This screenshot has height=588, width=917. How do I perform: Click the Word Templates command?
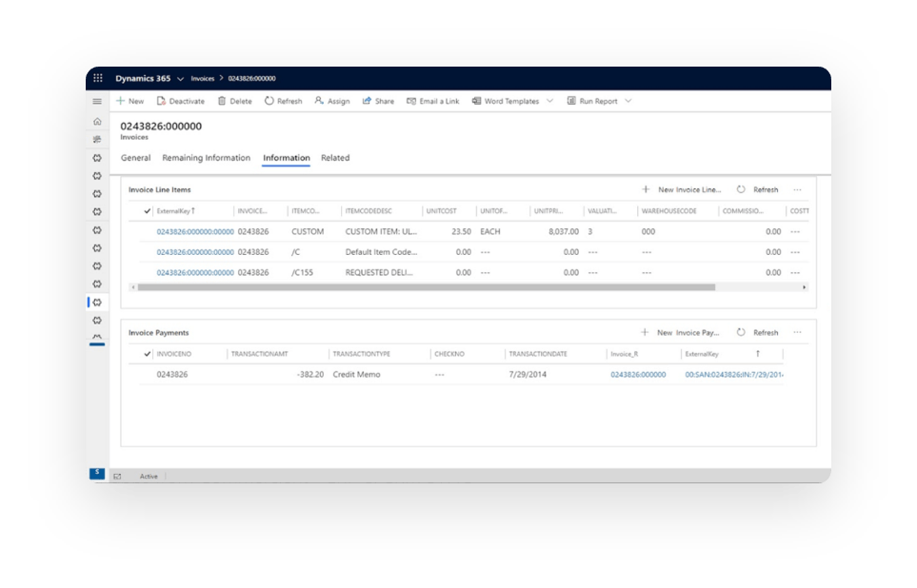tap(506, 101)
